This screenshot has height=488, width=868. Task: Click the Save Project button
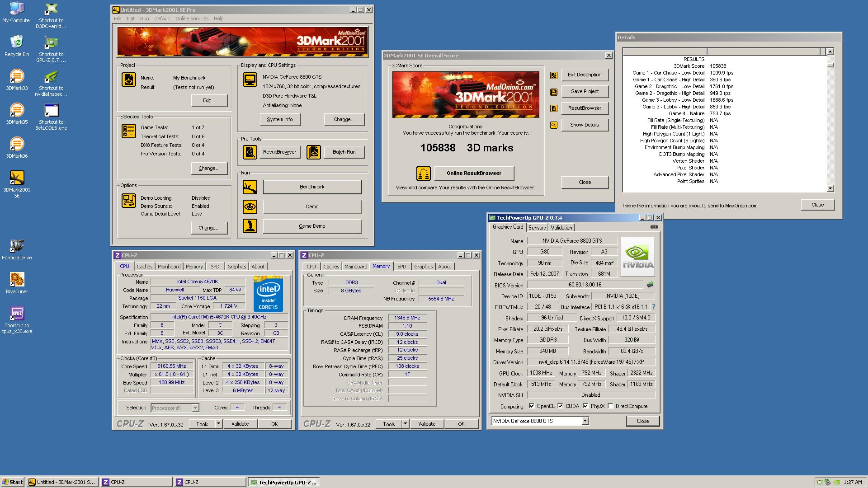point(585,91)
